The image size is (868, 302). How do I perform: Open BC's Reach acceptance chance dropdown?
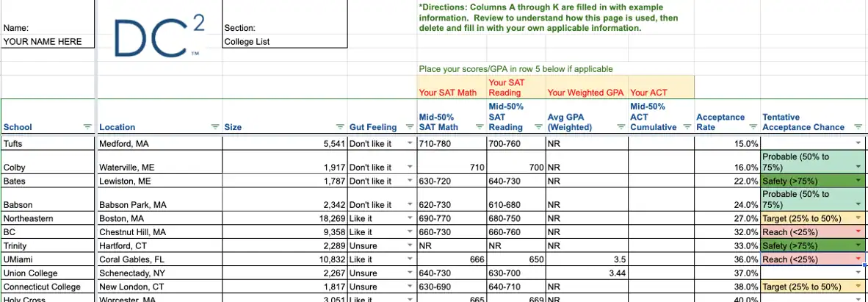point(858,232)
